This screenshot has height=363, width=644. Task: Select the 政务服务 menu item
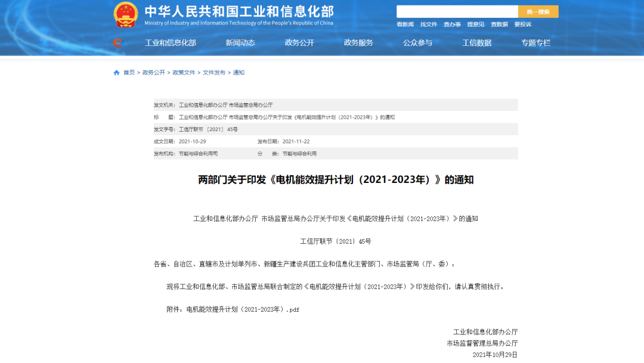pyautogui.click(x=359, y=42)
